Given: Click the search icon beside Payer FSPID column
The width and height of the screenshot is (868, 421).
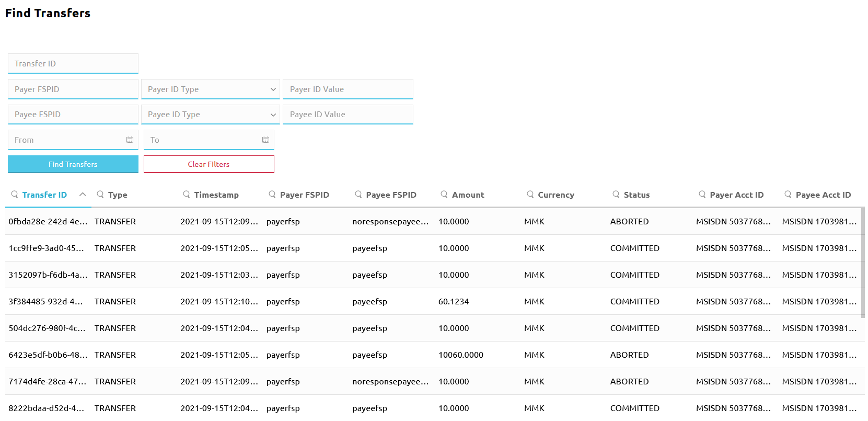Looking at the screenshot, I should point(272,195).
